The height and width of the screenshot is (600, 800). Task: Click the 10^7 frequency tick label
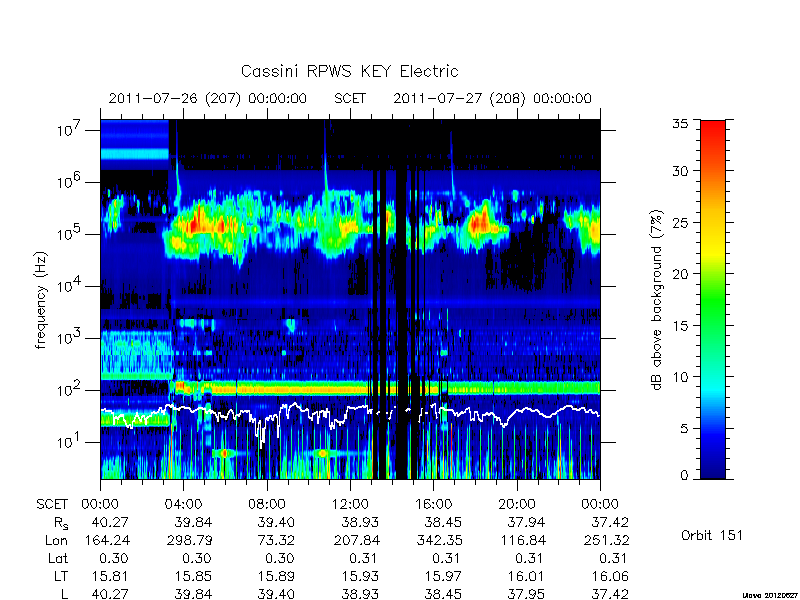click(67, 130)
